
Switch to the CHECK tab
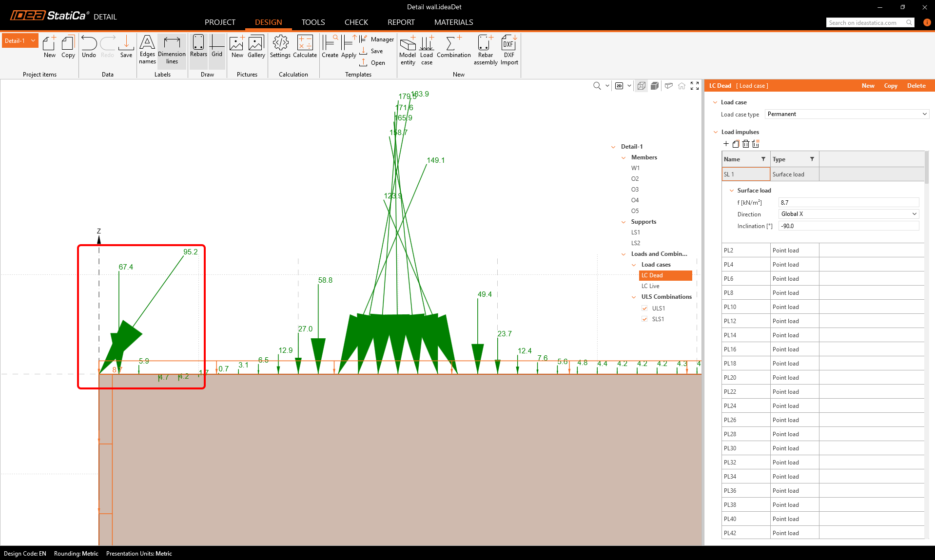pyautogui.click(x=356, y=22)
